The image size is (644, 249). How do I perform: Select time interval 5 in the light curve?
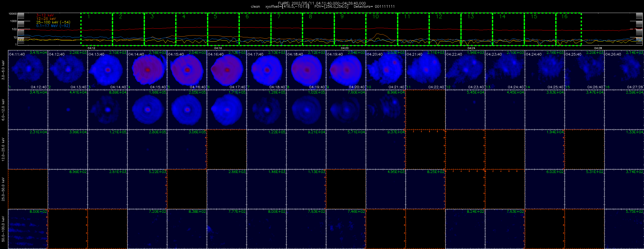click(223, 29)
